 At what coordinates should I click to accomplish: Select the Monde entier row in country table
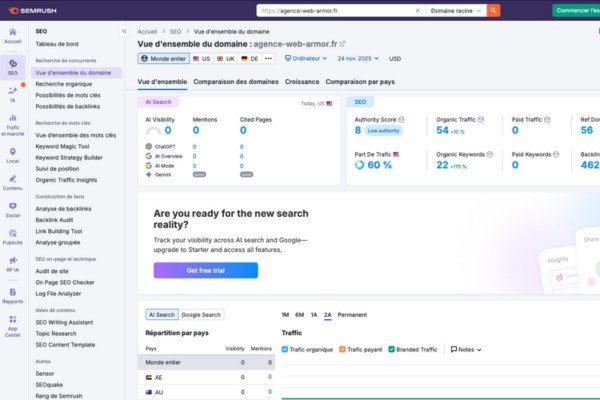click(206, 362)
